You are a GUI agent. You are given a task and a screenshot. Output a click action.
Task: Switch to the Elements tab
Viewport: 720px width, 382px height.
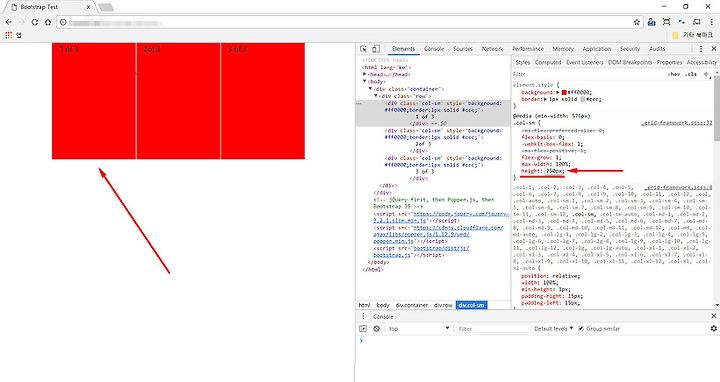tap(404, 49)
